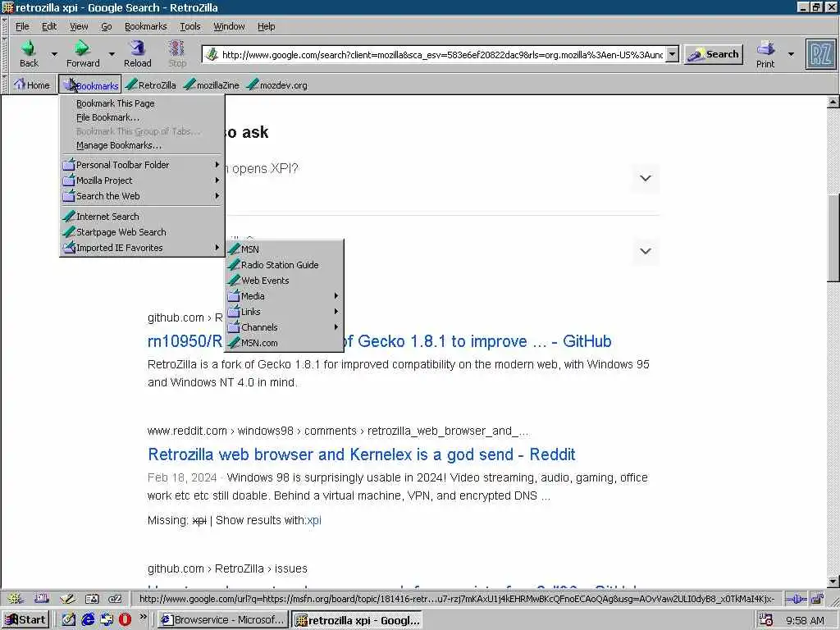The height and width of the screenshot is (630, 840).
Task: Expand the Mozilla Project bookmarks folder
Action: [141, 180]
